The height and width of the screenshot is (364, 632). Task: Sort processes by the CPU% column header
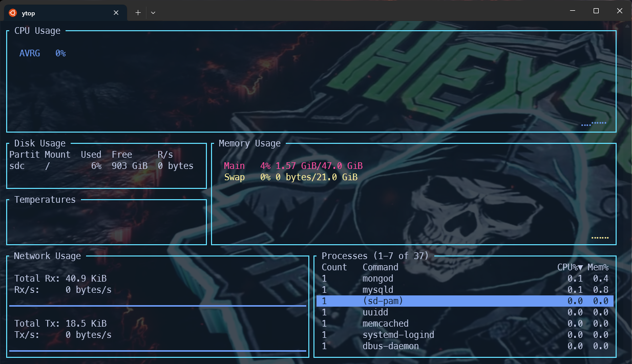[570, 267]
